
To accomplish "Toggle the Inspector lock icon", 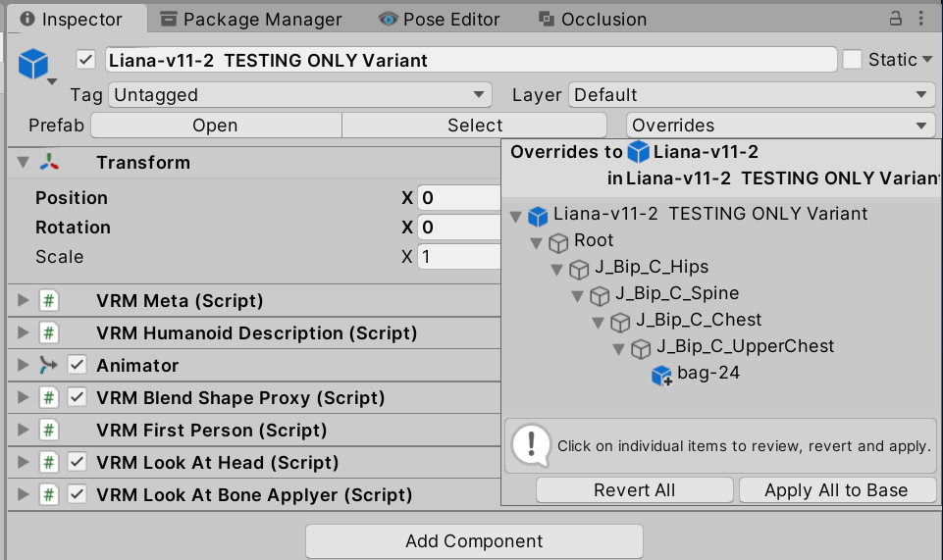I will pos(896,19).
